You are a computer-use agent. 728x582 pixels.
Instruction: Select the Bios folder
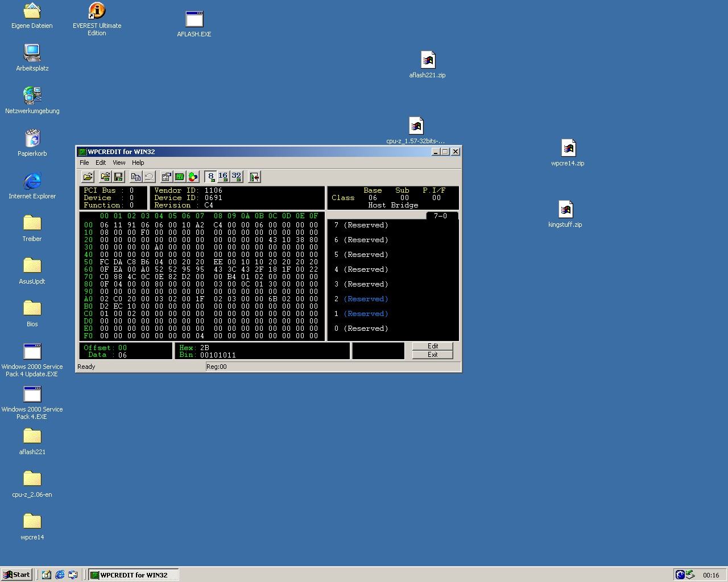pyautogui.click(x=32, y=314)
